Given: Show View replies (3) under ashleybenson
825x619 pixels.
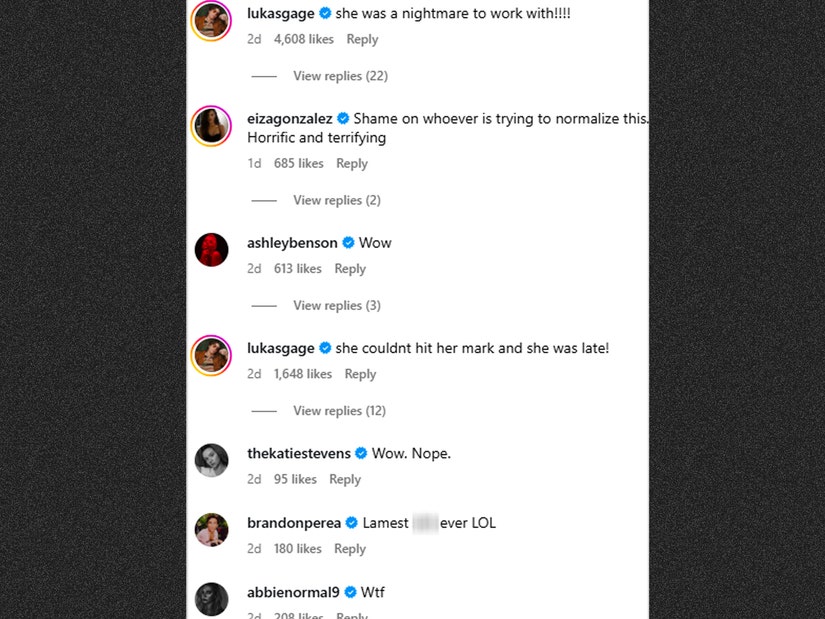Looking at the screenshot, I should pyautogui.click(x=337, y=306).
